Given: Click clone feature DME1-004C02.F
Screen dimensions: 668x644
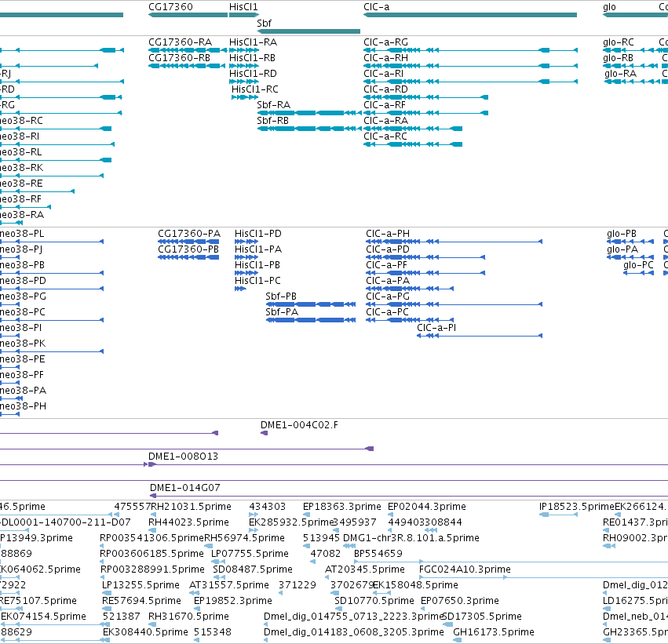Looking at the screenshot, I should 264,433.
